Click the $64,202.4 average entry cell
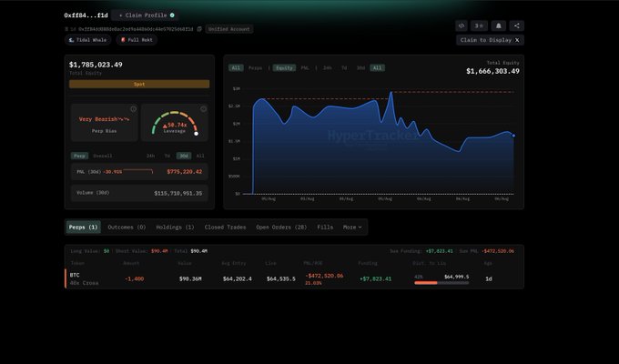Viewport: 619px width, 364px height. pos(238,278)
